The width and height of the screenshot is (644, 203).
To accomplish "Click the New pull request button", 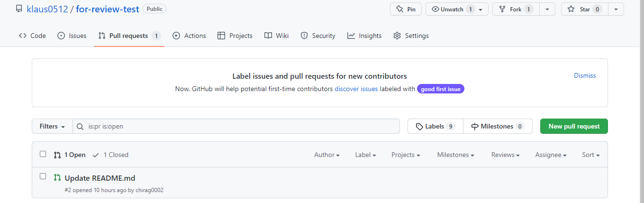I will pos(574,126).
